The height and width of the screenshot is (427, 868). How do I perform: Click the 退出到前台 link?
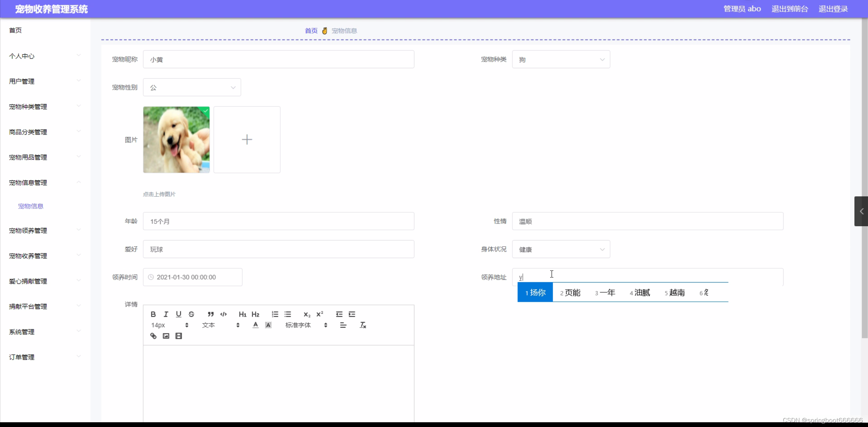[790, 9]
